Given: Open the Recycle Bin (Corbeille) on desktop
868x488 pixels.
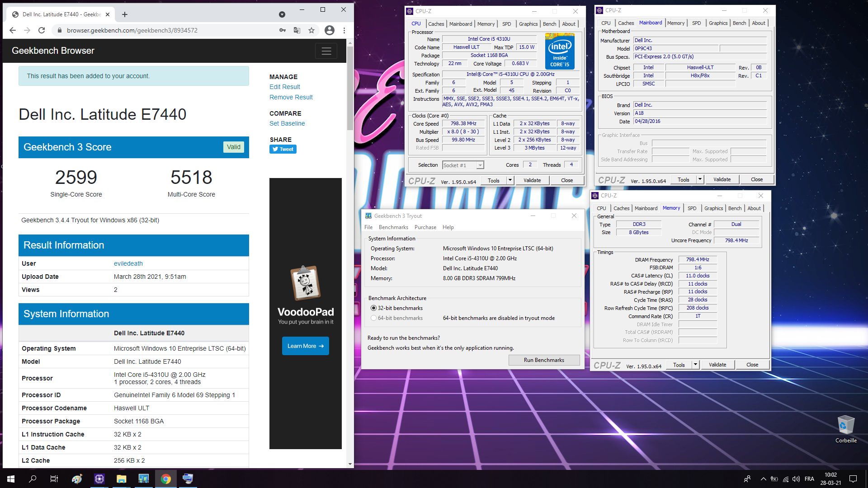Looking at the screenshot, I should point(846,429).
